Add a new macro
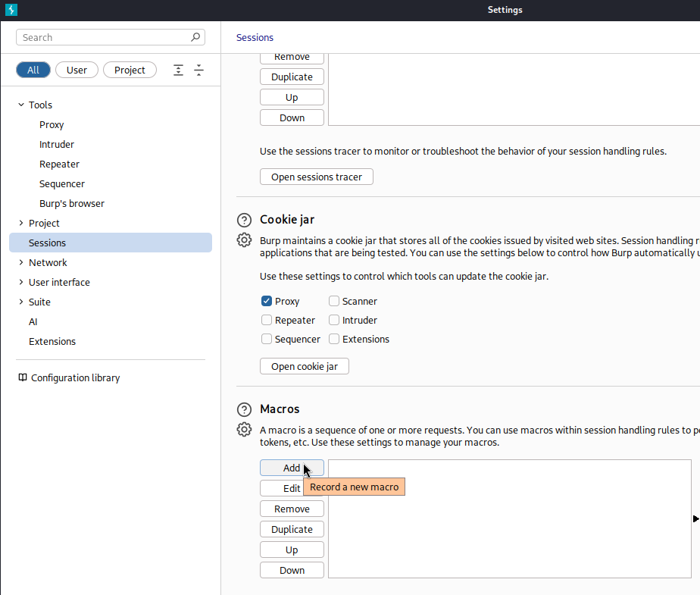 [292, 468]
